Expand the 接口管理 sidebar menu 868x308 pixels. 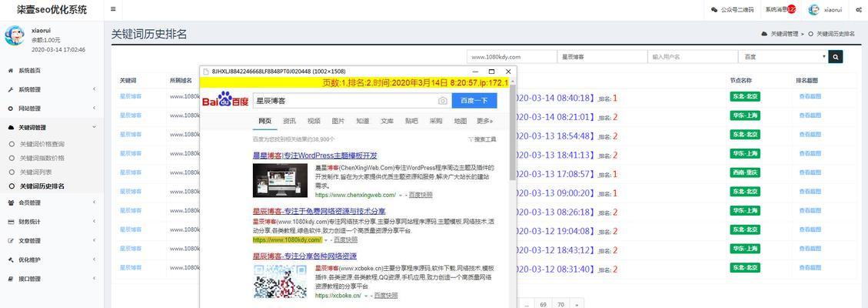click(52, 279)
